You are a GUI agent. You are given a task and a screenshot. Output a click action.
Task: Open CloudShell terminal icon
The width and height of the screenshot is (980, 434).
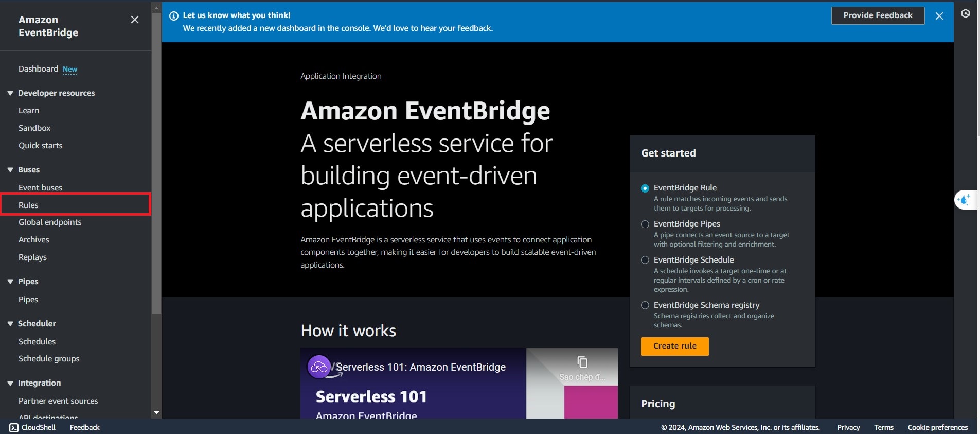coord(13,427)
